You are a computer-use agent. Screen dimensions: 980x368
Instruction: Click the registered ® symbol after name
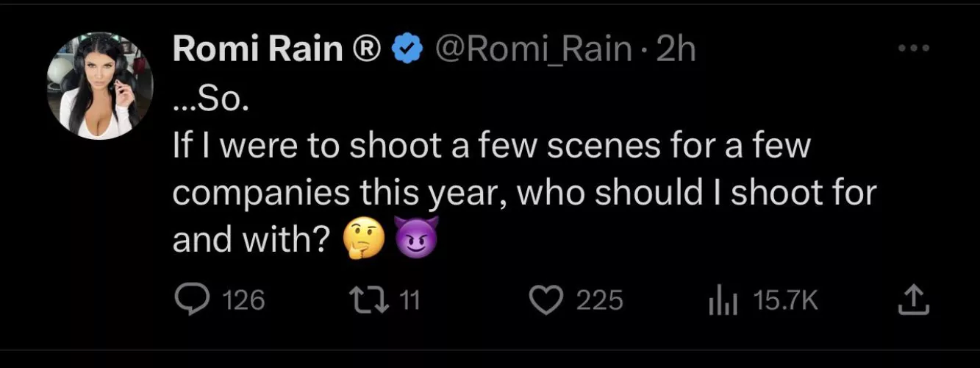365,49
